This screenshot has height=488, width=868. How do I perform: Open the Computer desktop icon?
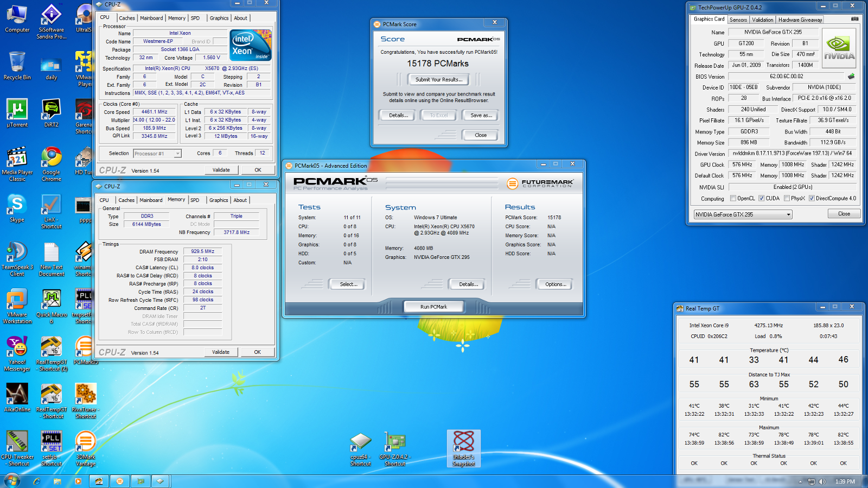coord(17,18)
